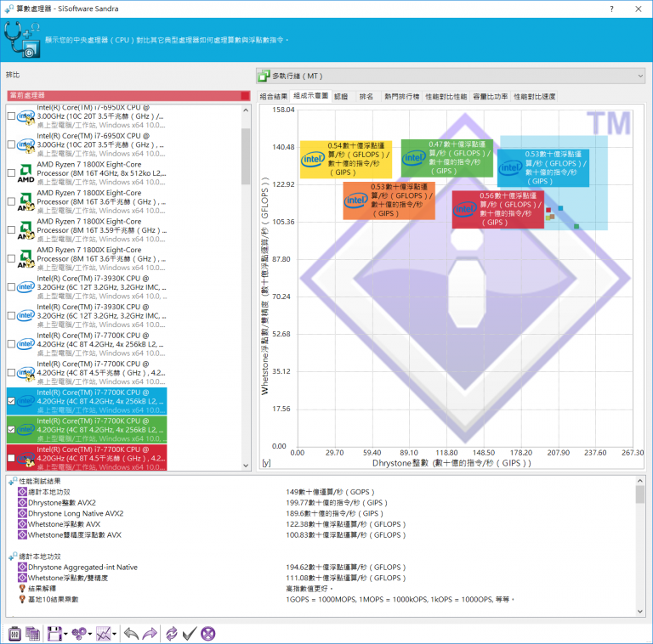Open the 性能對比性能 tab

pos(446,97)
